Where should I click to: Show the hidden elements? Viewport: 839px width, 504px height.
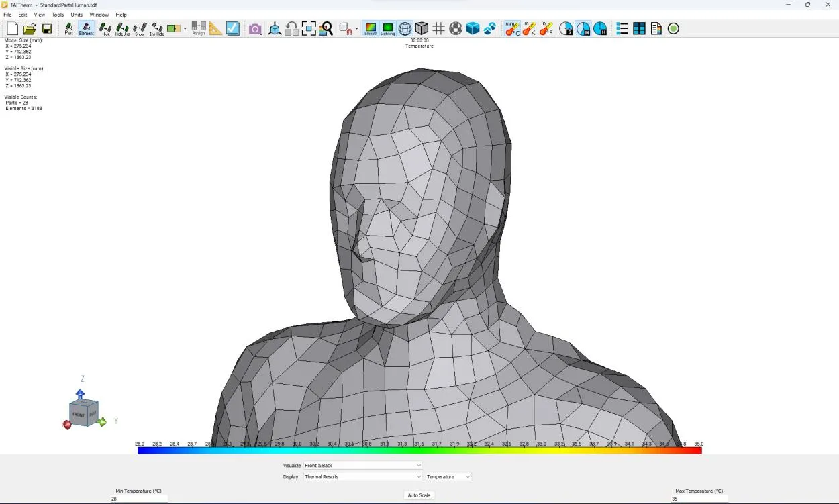[139, 28]
